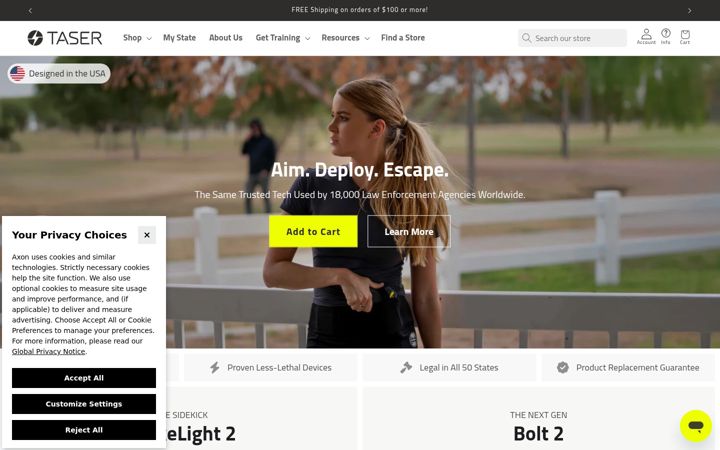The image size is (720, 450).
Task: Click the Learn More button
Action: tap(409, 231)
